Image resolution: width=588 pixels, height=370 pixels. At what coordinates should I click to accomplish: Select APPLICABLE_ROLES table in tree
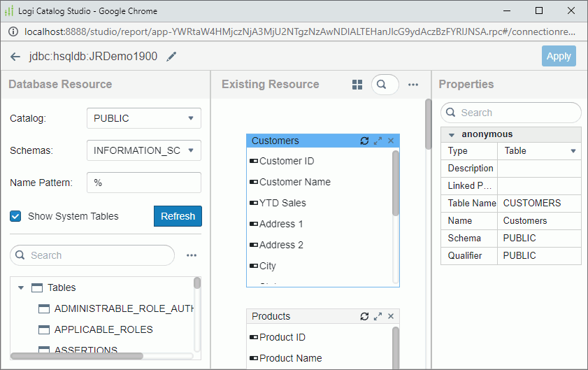(103, 329)
